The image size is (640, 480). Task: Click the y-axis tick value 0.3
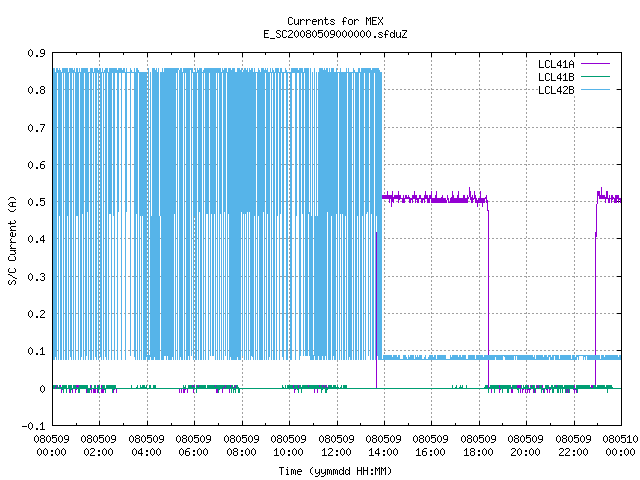[x=36, y=277]
